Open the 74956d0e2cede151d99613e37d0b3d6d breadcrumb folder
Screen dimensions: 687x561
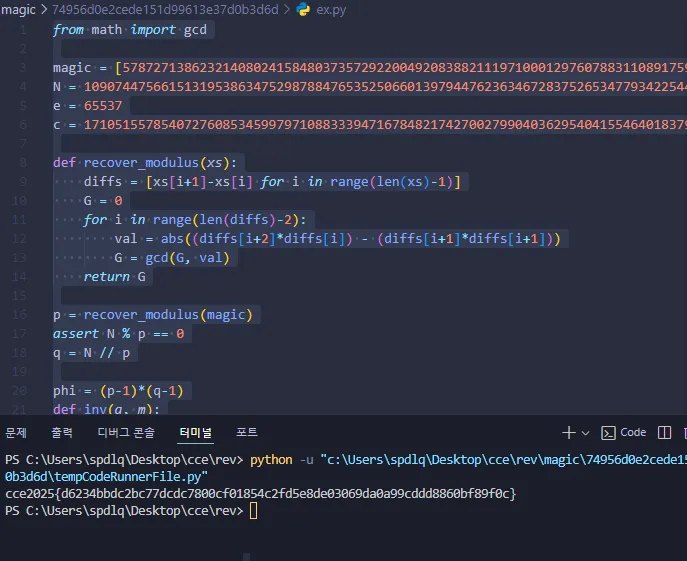coord(165,10)
